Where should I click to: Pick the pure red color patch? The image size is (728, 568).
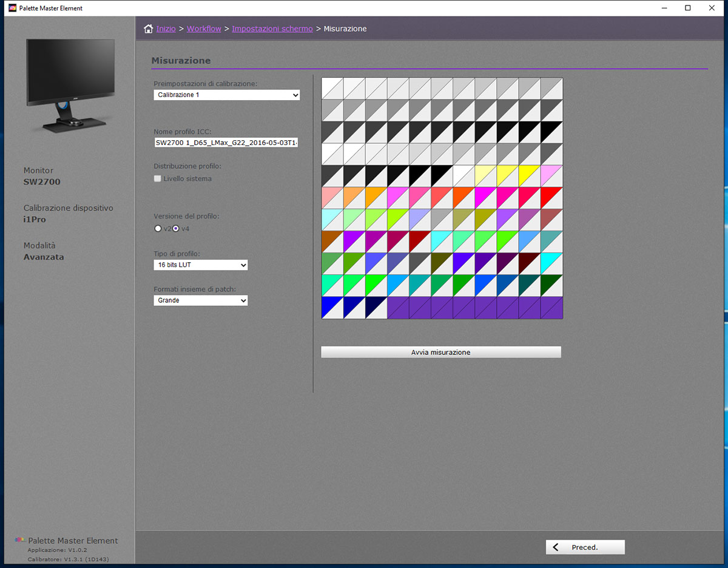[551, 198]
